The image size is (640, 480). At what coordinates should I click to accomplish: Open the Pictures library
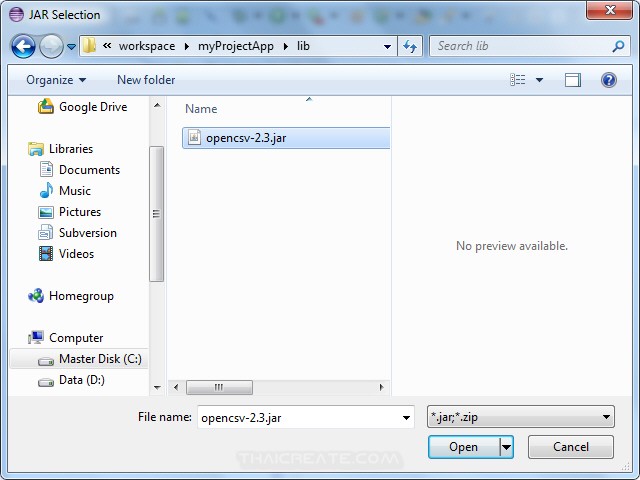coord(80,212)
